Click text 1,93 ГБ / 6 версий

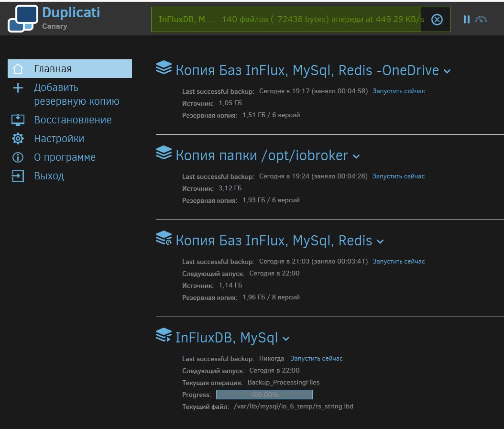(x=271, y=200)
